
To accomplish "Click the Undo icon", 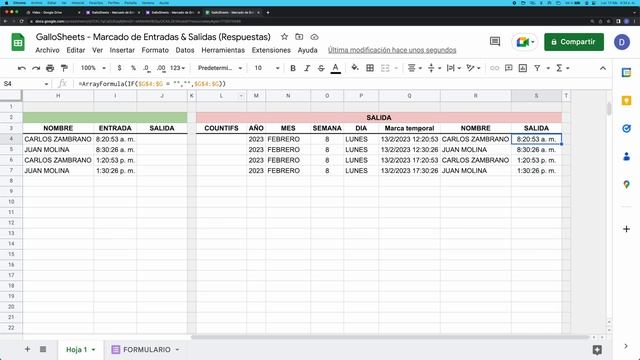I will [22, 68].
